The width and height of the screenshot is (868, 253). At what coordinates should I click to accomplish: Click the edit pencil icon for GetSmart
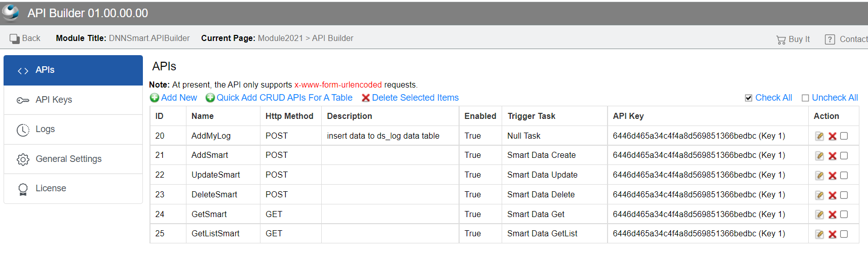(819, 215)
